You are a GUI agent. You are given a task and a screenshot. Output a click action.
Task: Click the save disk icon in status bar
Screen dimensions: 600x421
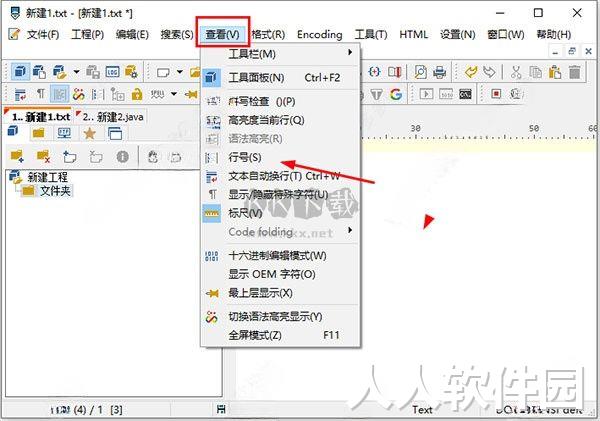coord(221,409)
